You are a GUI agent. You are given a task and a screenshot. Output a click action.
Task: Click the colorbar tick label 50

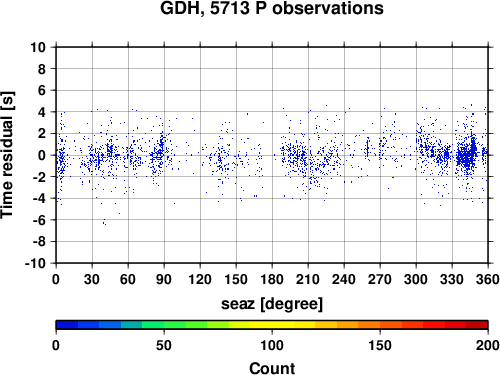click(164, 345)
